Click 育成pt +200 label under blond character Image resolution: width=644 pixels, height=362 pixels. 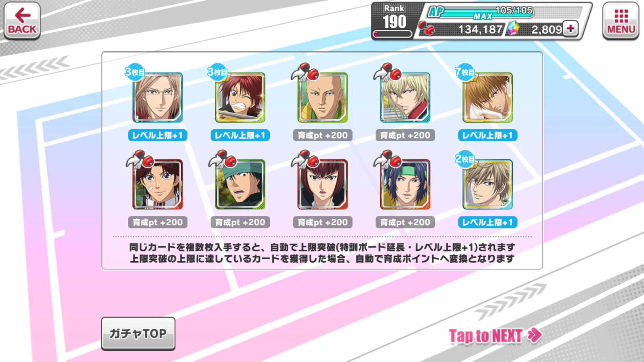pos(405,135)
